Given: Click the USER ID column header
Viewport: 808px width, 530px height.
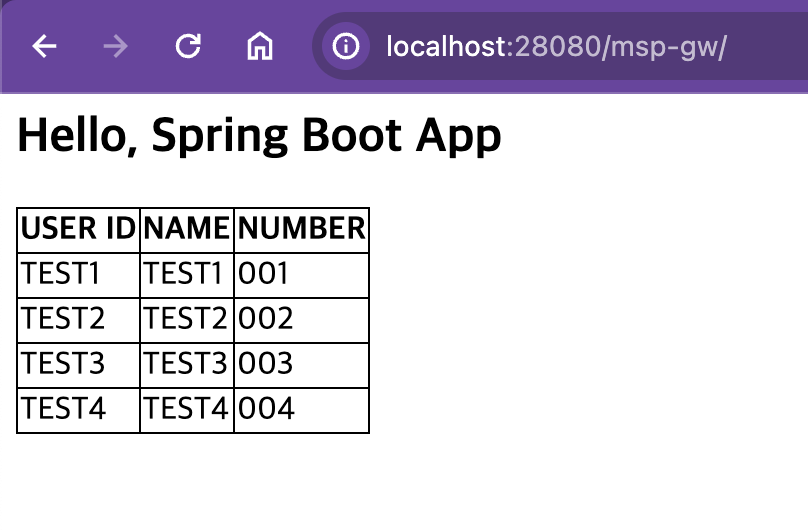Looking at the screenshot, I should (x=78, y=230).
